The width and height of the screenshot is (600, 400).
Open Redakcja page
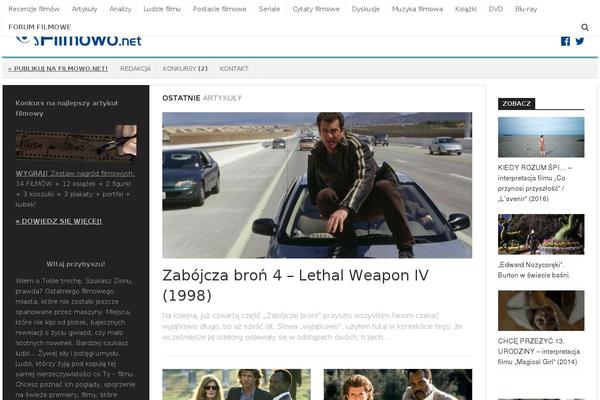(135, 69)
